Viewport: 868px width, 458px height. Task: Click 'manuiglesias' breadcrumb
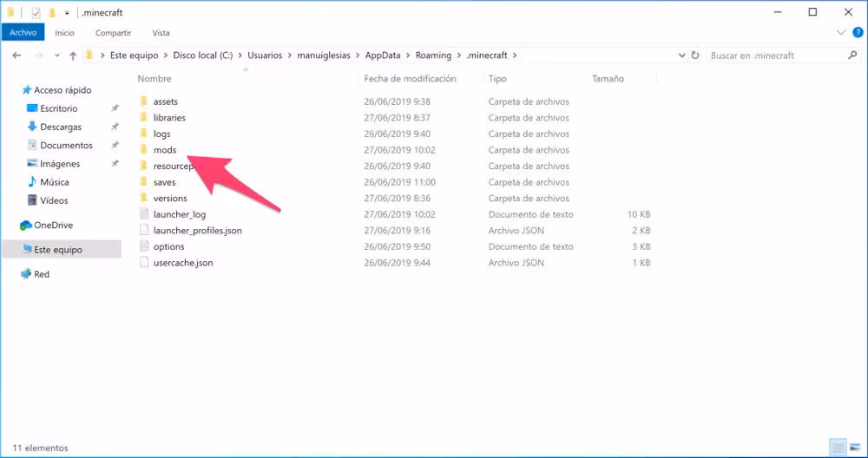tap(323, 56)
